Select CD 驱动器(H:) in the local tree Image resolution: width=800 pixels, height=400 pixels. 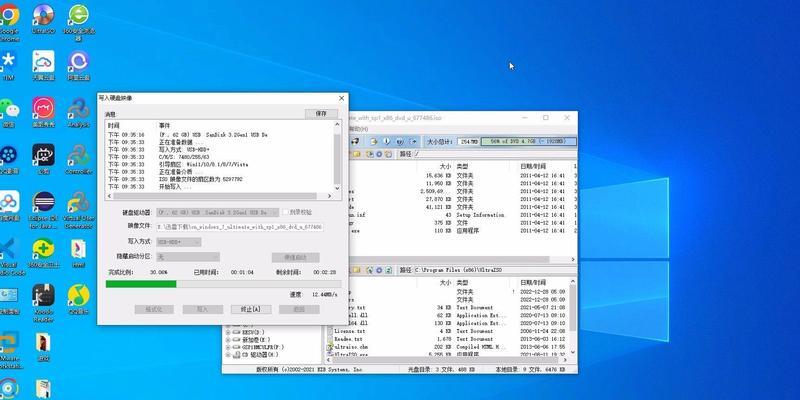point(260,355)
